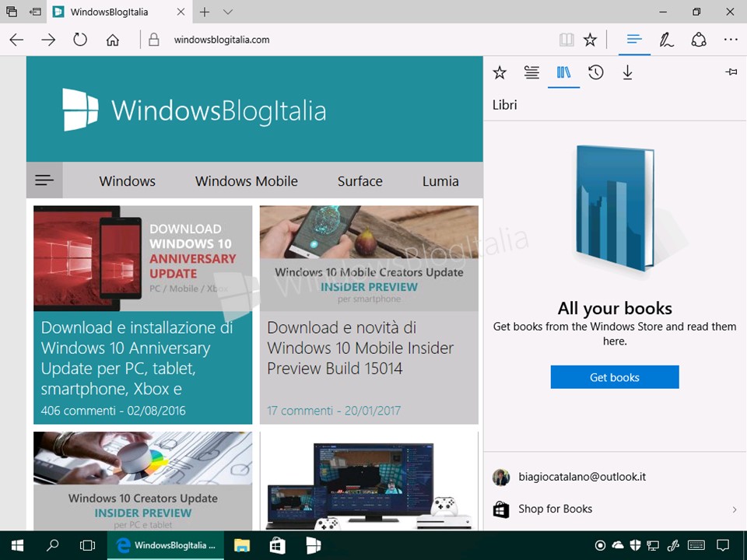Open the Xbox and PC devices thumbnail
Image resolution: width=747 pixels, height=560 pixels.
click(369, 481)
